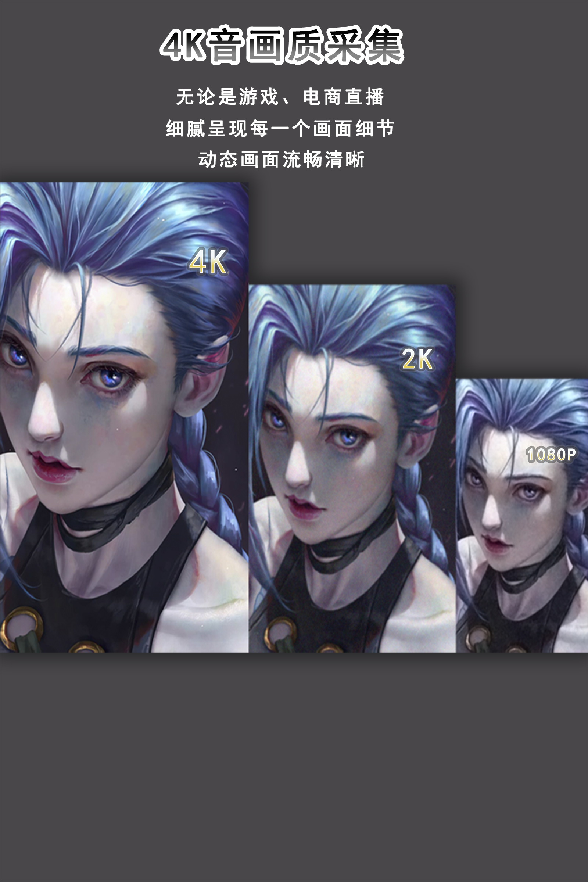Click the gold 2K label badge
Screen dimensions: 588x882
417,359
